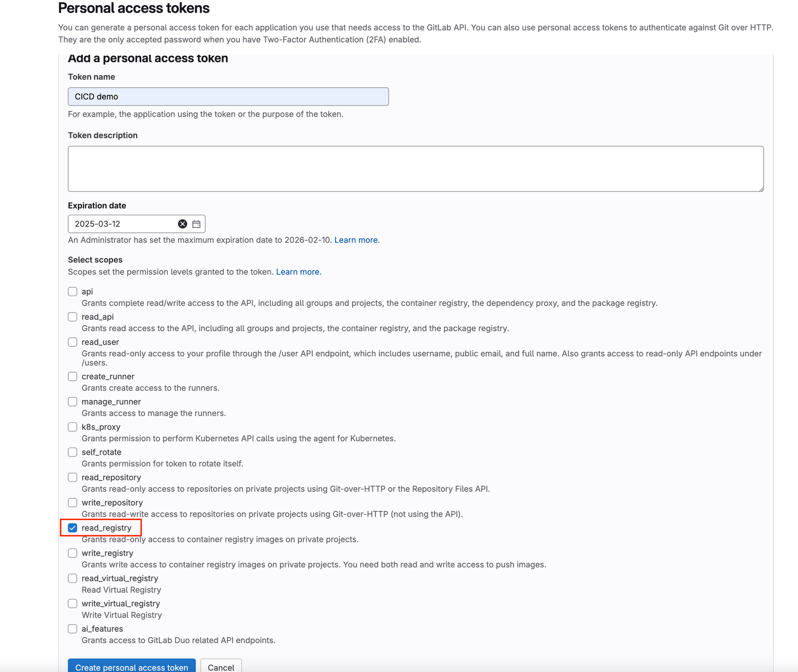798x672 pixels.
Task: Tick the read_user scope checkbox
Action: click(73, 342)
